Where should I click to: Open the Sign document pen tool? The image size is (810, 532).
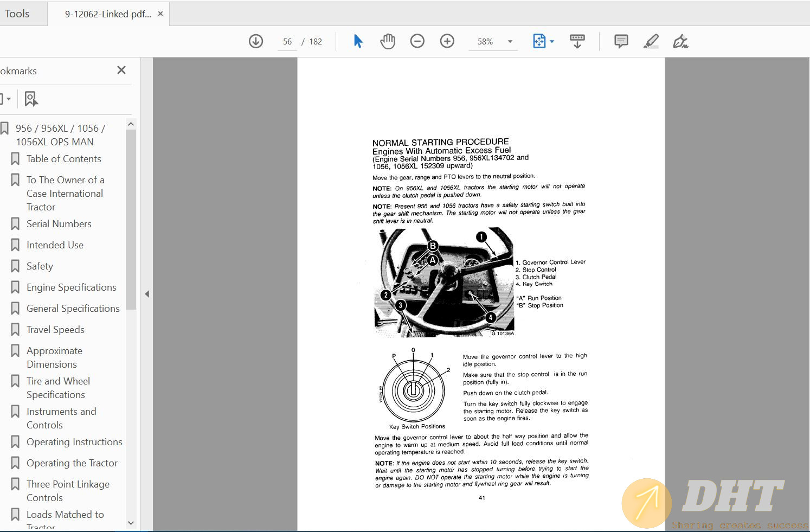tap(680, 41)
